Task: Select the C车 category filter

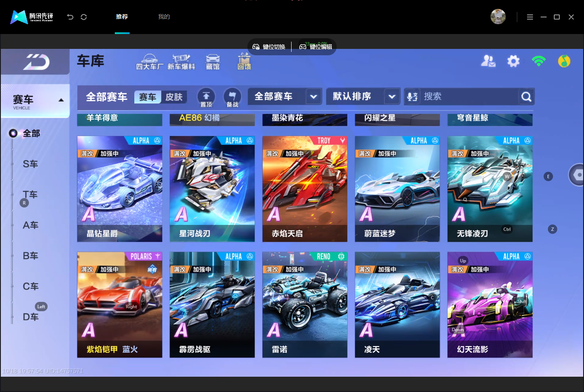Action: 30,287
